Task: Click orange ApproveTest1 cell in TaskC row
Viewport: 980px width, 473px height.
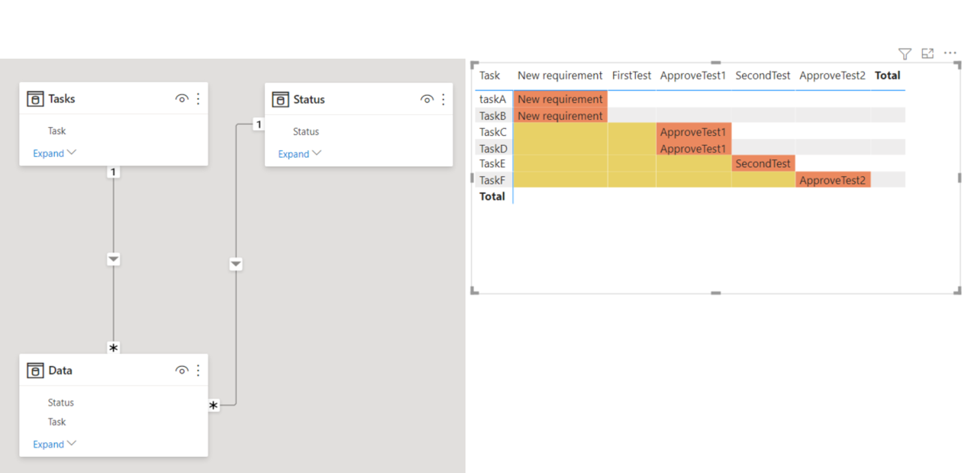Action: pos(694,132)
